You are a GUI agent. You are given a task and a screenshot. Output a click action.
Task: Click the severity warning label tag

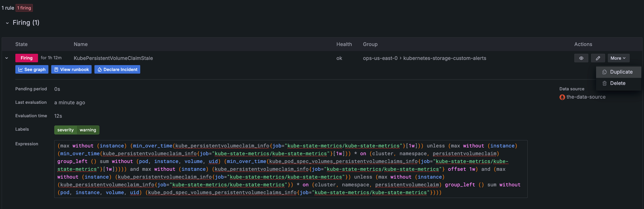pos(76,130)
